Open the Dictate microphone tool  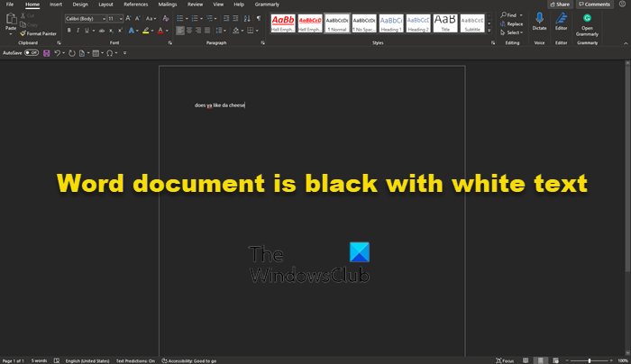(539, 21)
